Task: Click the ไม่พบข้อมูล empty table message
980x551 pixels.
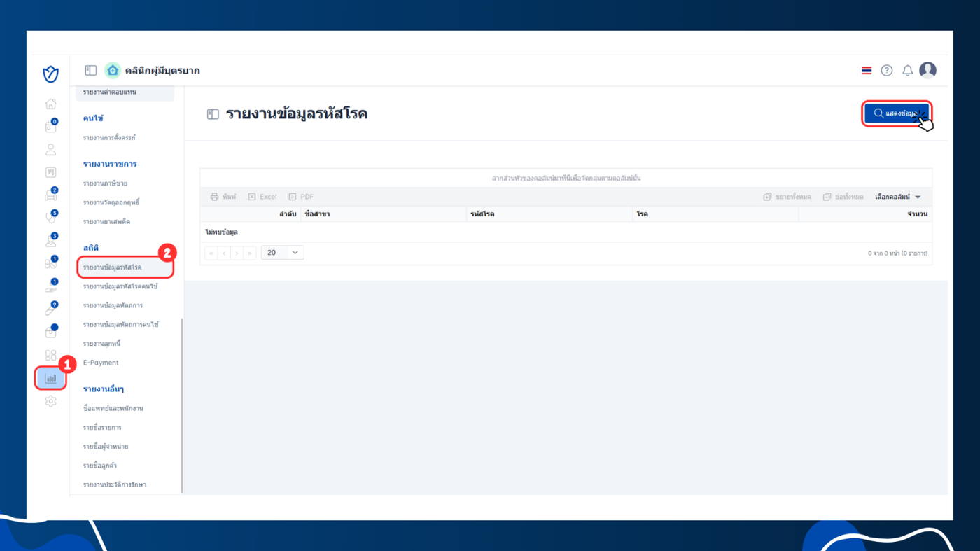Action: 221,232
